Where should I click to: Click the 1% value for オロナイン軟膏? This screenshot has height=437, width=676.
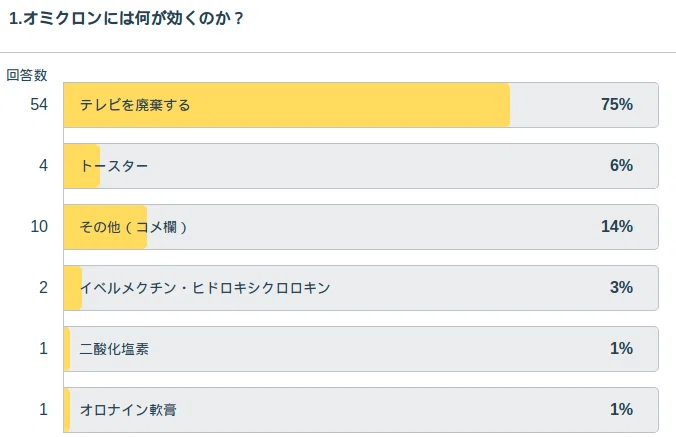pos(621,409)
